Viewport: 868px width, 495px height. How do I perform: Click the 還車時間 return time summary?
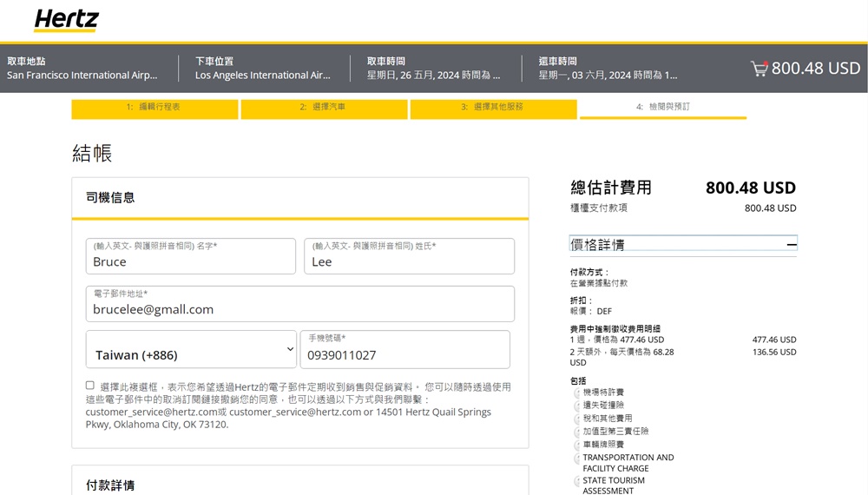pos(608,69)
